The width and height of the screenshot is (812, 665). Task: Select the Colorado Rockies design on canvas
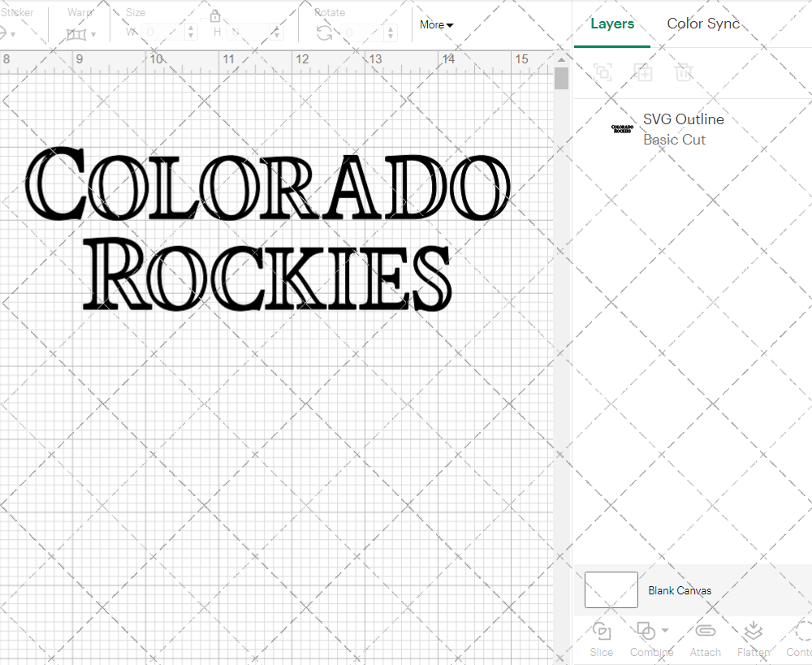(268, 229)
